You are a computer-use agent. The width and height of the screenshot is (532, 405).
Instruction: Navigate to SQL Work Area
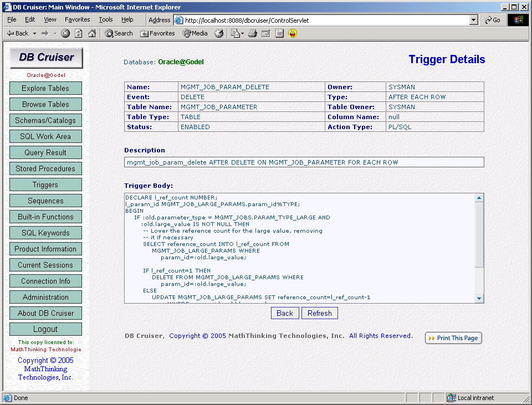click(45, 136)
